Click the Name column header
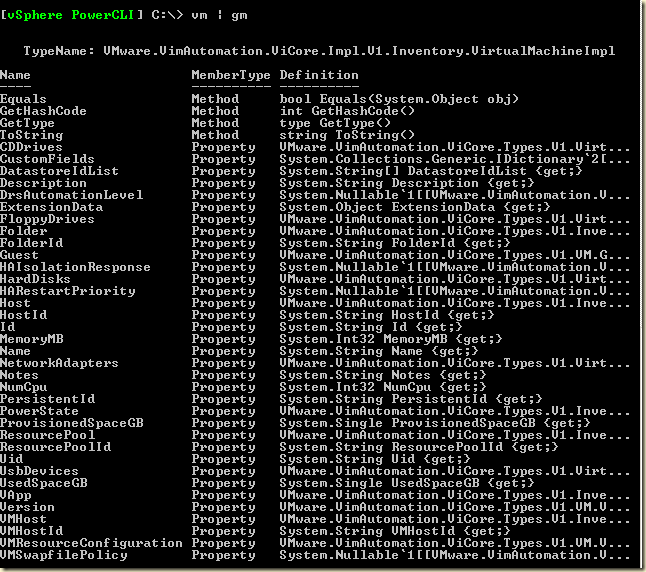 [x=16, y=75]
